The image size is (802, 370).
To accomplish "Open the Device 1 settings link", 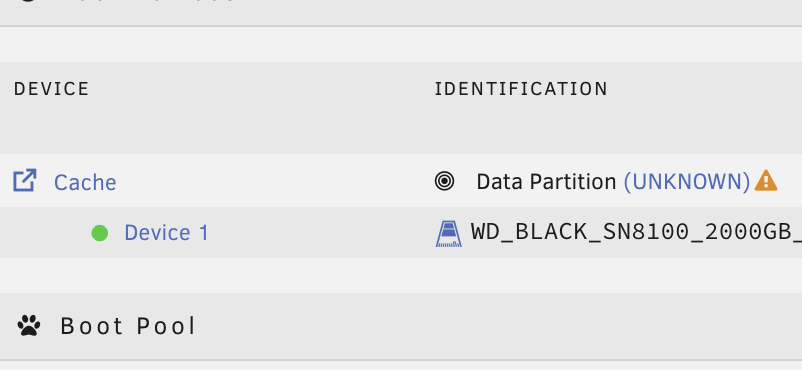I will (167, 233).
